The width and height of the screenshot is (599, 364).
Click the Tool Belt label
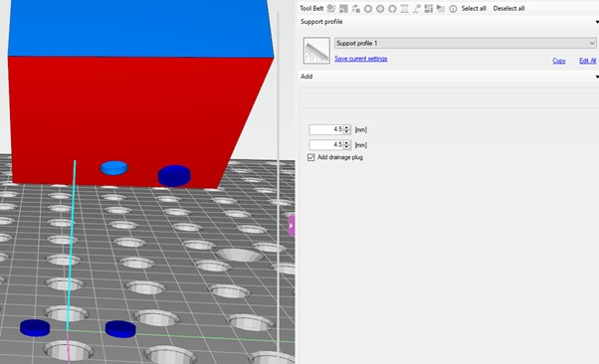coord(311,8)
